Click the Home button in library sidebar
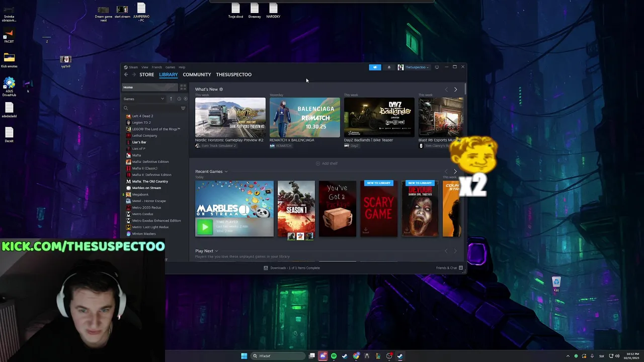 click(x=150, y=87)
